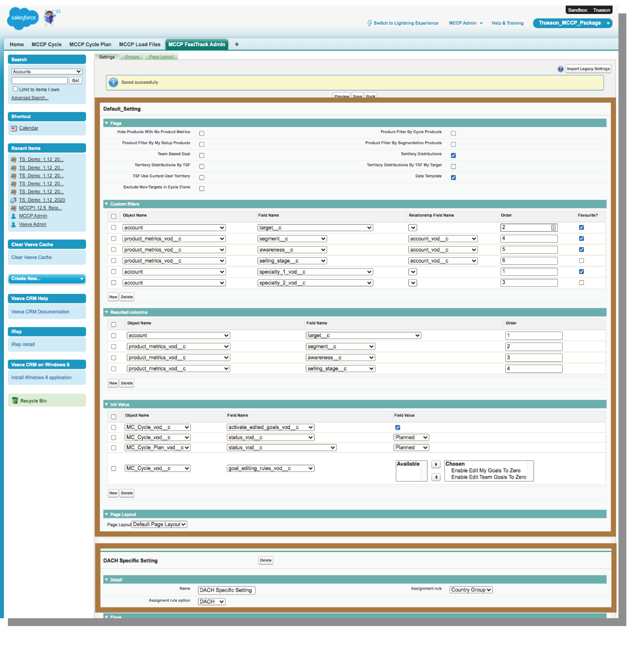The width and height of the screenshot is (644, 654).
Task: Switch to the Groups subtab
Action: [x=132, y=57]
